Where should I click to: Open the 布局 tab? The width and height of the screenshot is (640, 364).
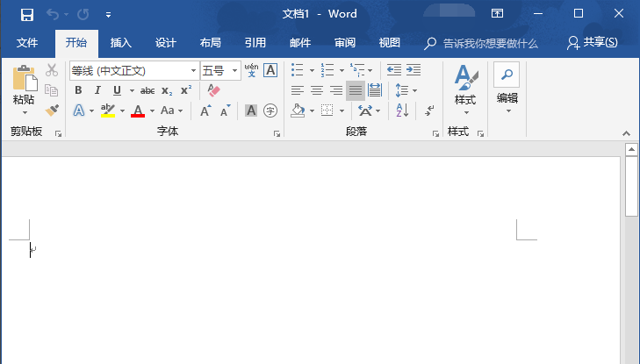tap(211, 43)
